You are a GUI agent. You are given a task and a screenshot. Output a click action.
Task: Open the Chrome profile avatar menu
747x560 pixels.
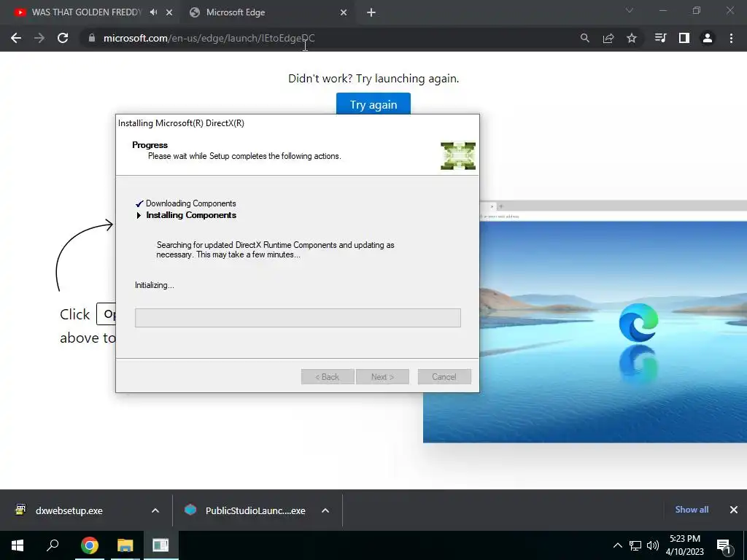708,38
